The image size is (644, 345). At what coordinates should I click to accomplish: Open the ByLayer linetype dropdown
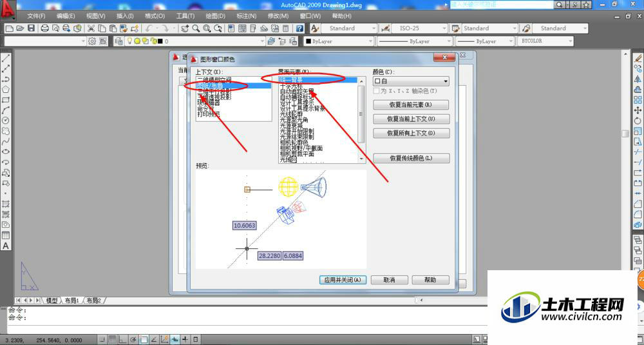click(414, 41)
